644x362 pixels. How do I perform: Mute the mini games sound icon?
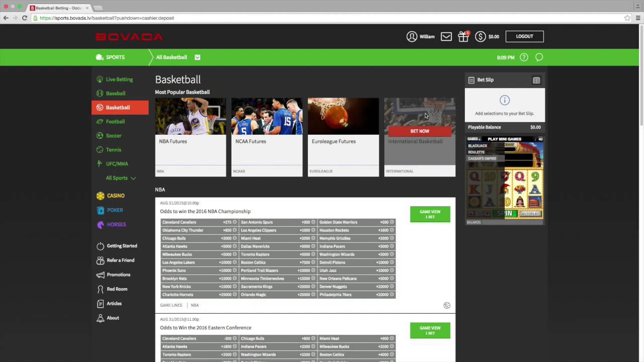(x=540, y=139)
